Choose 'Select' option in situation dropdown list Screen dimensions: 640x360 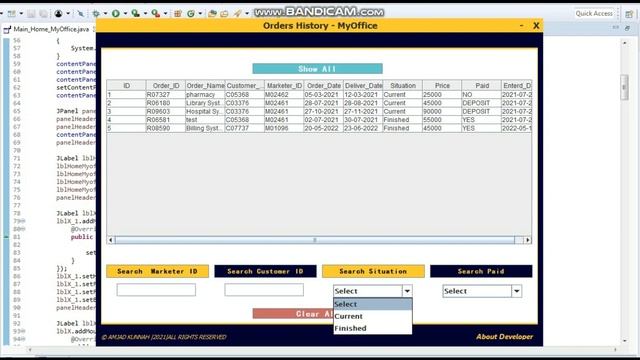pyautogui.click(x=373, y=304)
